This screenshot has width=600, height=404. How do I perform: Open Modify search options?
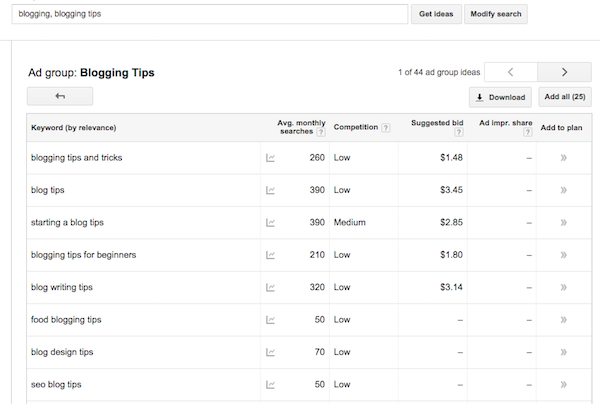tap(495, 14)
